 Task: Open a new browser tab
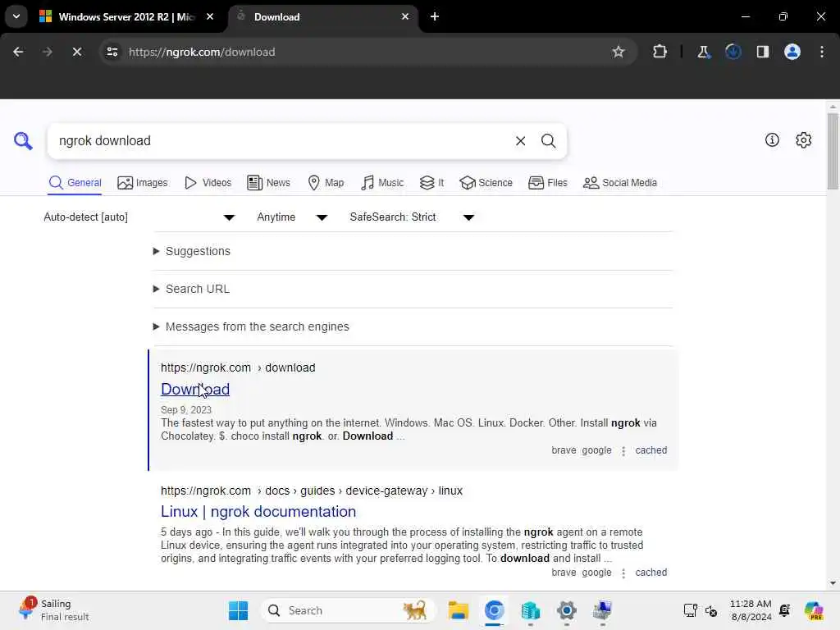point(435,16)
